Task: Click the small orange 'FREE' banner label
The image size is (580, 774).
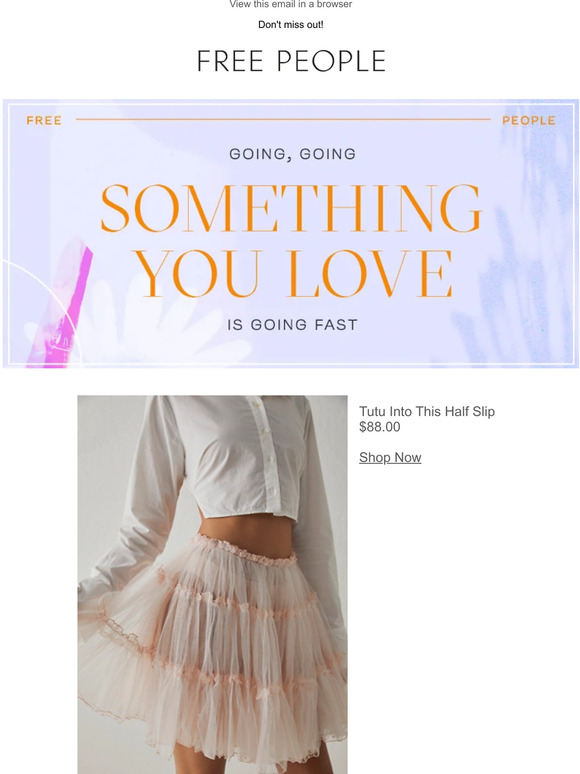Action: [44, 120]
